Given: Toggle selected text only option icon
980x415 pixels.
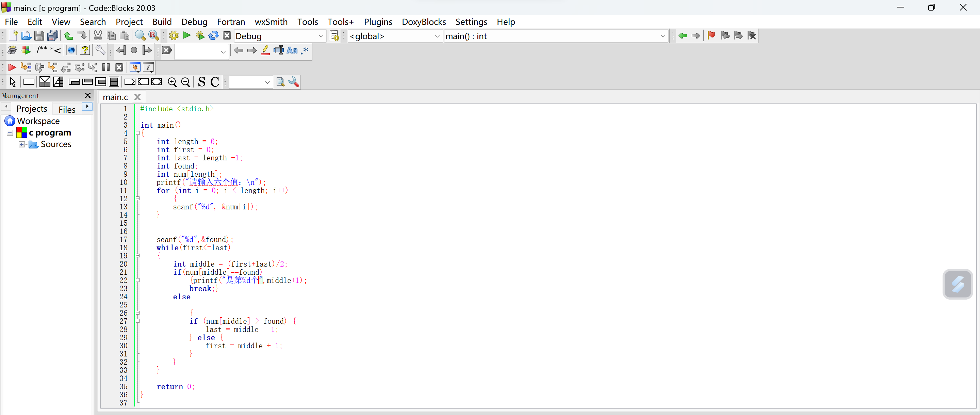Looking at the screenshot, I should (278, 50).
